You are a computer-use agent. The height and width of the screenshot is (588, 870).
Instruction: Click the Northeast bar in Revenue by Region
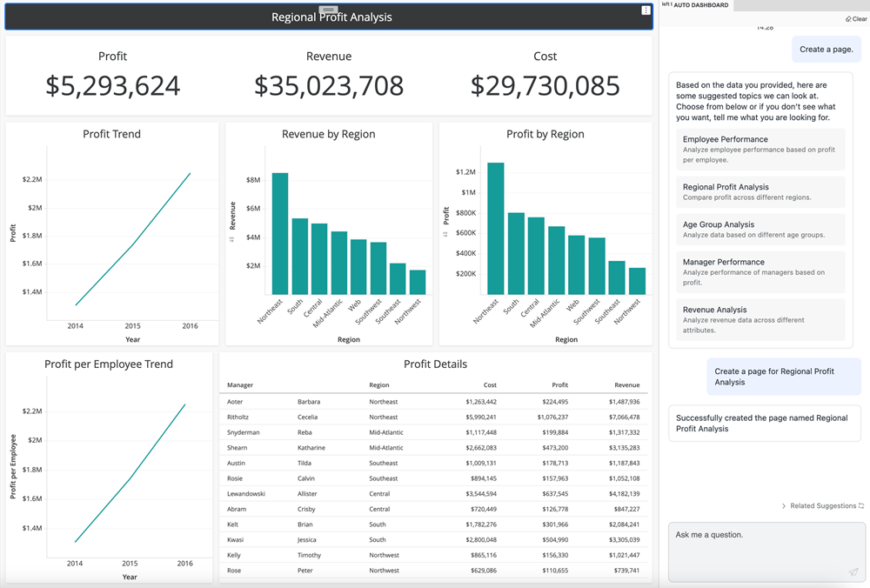pyautogui.click(x=280, y=233)
